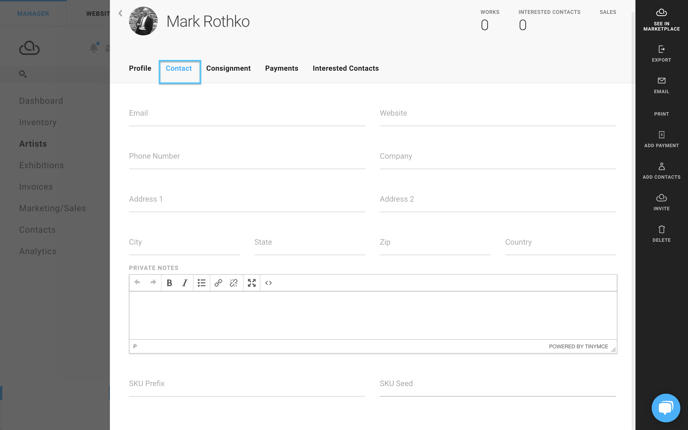Image resolution: width=688 pixels, height=430 pixels.
Task: Click inside the Private Notes text area
Action: [373, 315]
